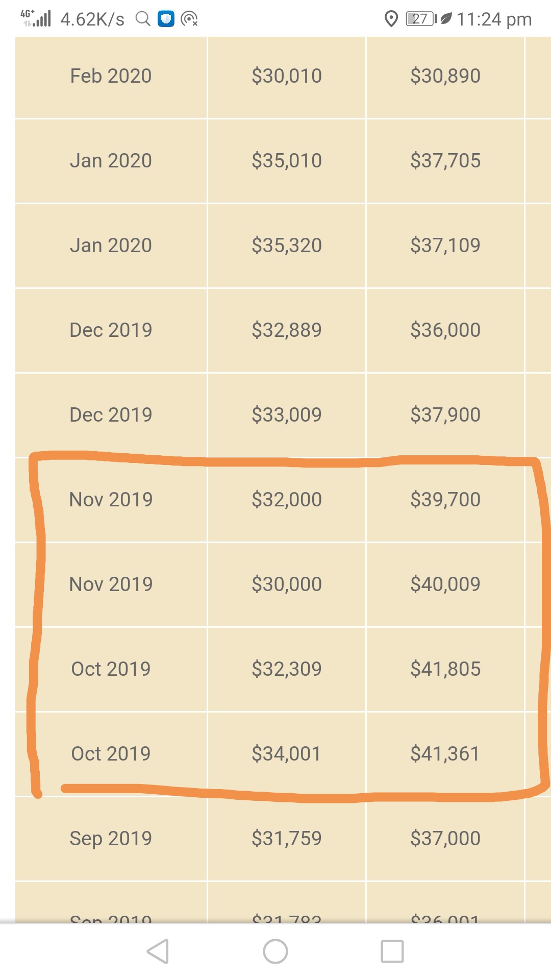Select the $36,000 value cell
The height and width of the screenshot is (980, 551).
[x=445, y=330]
